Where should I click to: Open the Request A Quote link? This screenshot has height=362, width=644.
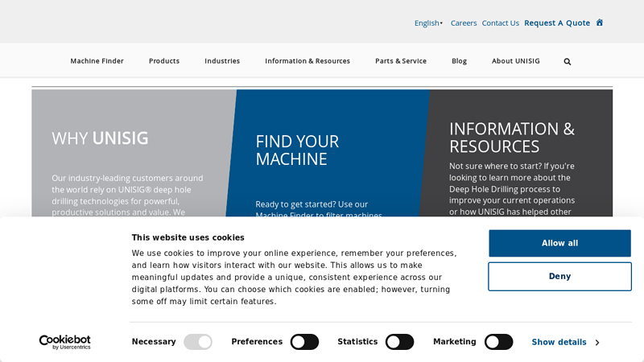557,23
